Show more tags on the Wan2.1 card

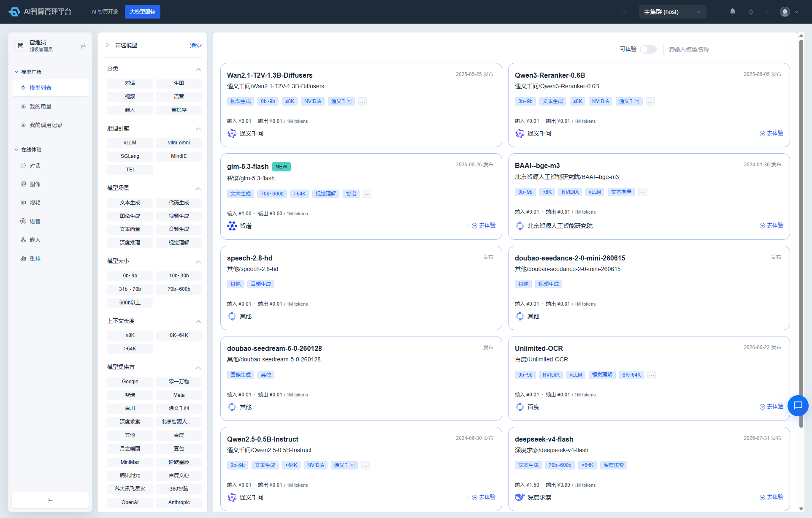pyautogui.click(x=363, y=101)
